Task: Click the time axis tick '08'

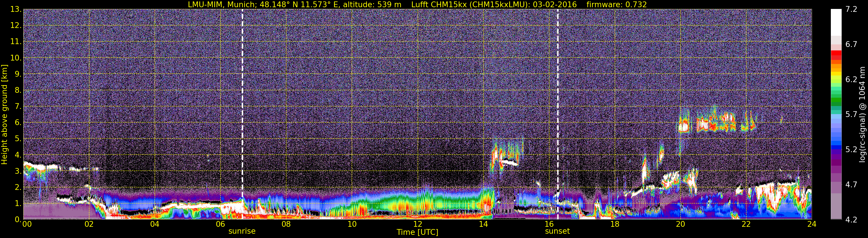Action: click(286, 224)
